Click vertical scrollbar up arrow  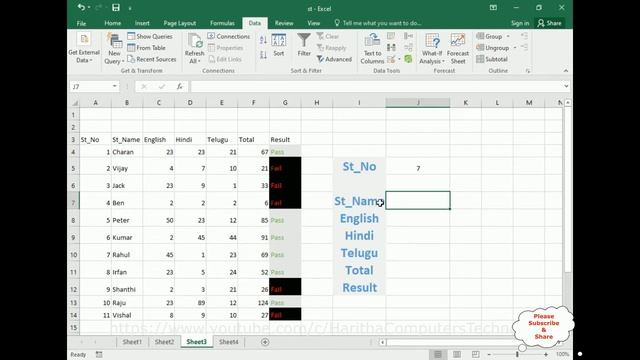[x=568, y=103]
